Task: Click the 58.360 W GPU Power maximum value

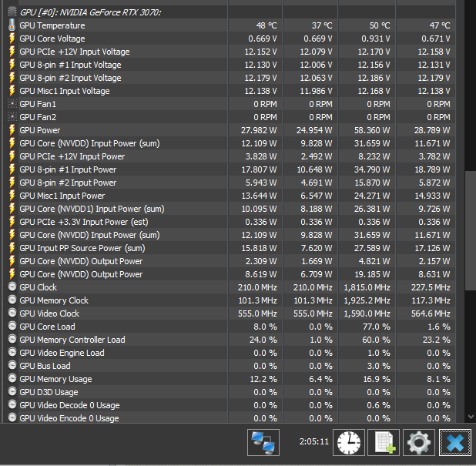Action: coord(372,130)
